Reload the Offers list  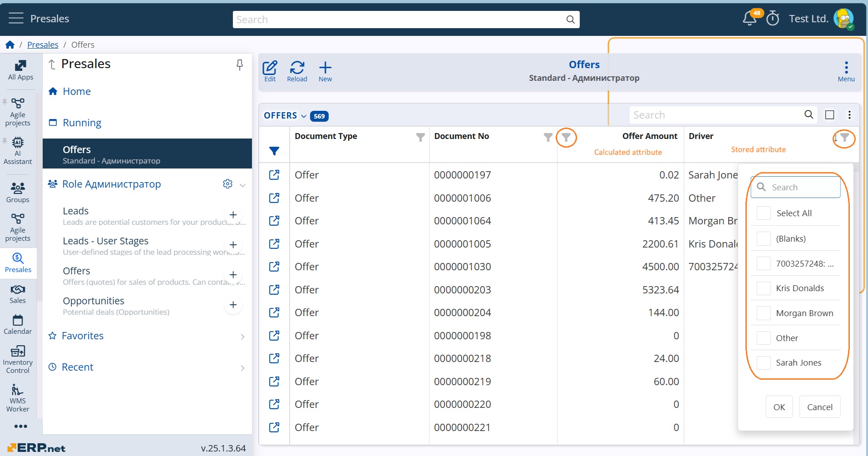[x=297, y=71]
